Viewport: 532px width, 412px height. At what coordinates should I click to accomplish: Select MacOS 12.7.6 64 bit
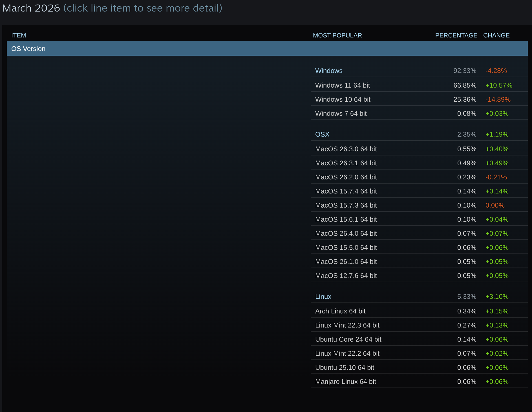coord(419,276)
